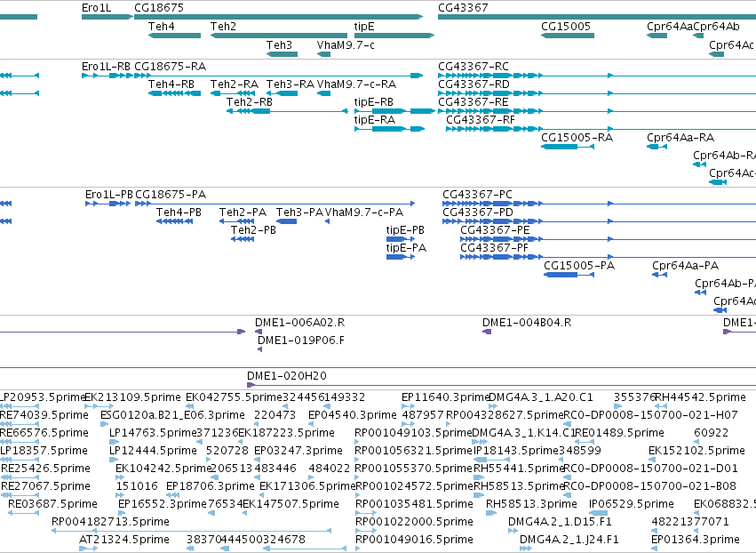Image resolution: width=756 pixels, height=553 pixels.
Task: Click the Teh2 gene label
Action: click(x=223, y=27)
